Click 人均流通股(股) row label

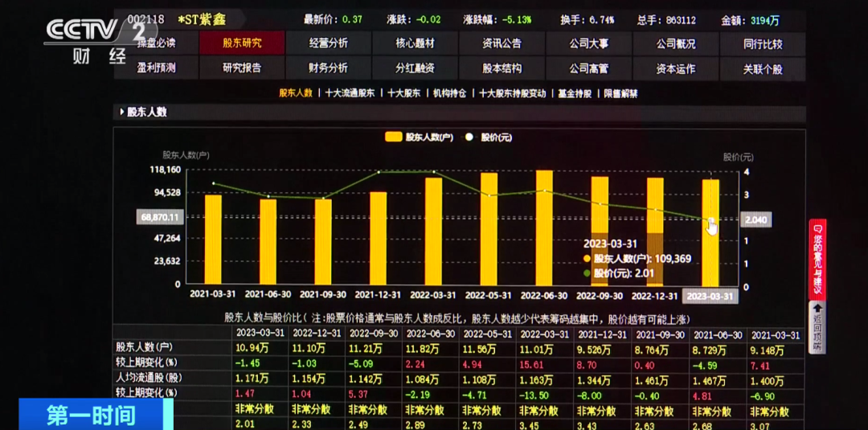pyautogui.click(x=149, y=378)
